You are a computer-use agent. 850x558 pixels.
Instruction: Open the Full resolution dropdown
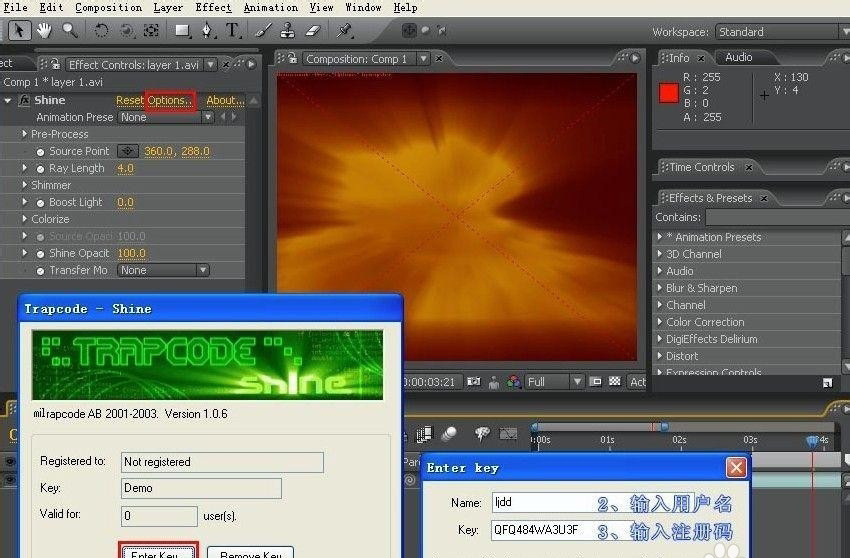[553, 382]
